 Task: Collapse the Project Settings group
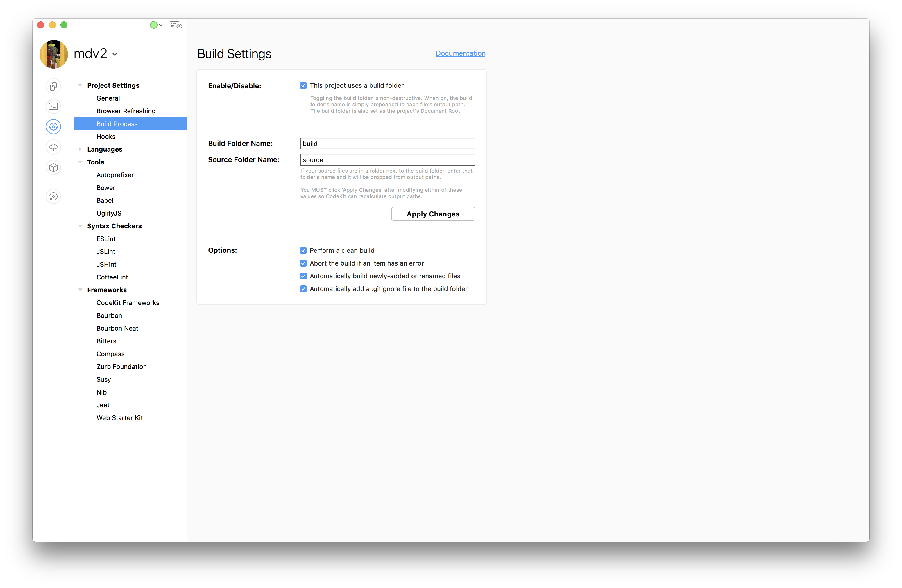pyautogui.click(x=80, y=85)
